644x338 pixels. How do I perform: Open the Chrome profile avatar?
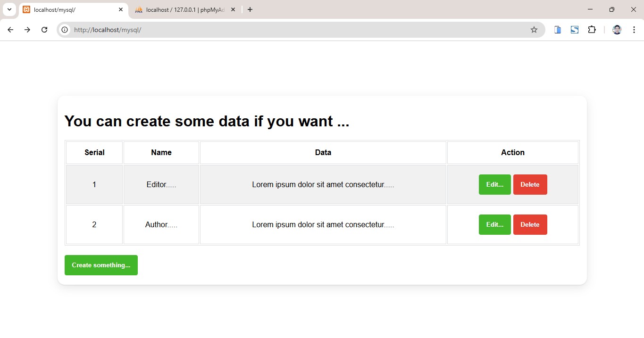[617, 30]
